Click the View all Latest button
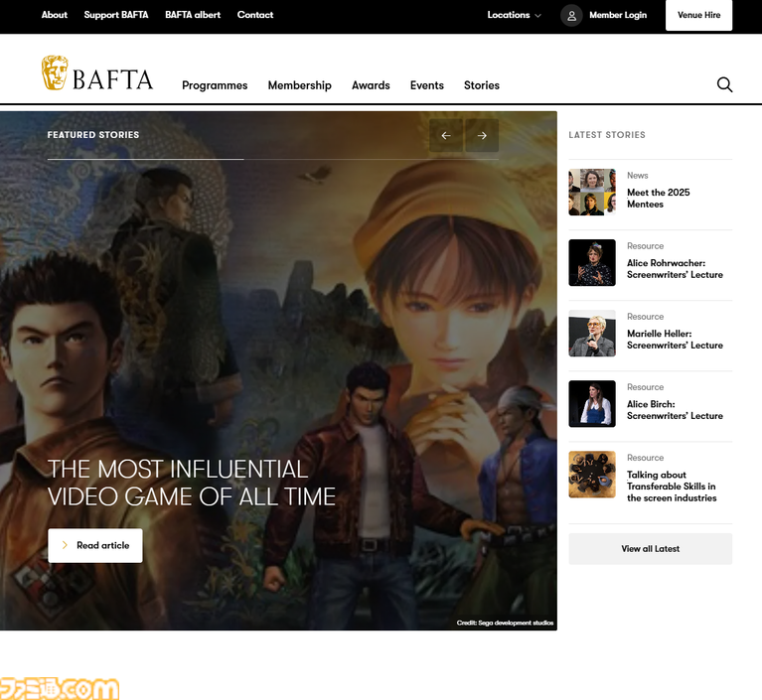This screenshot has width=762, height=700. pyautogui.click(x=650, y=549)
